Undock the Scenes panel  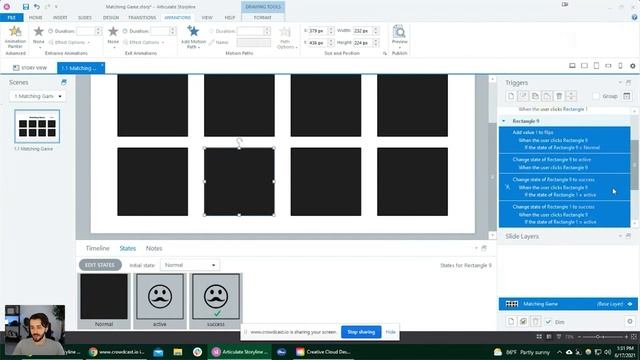click(x=64, y=82)
